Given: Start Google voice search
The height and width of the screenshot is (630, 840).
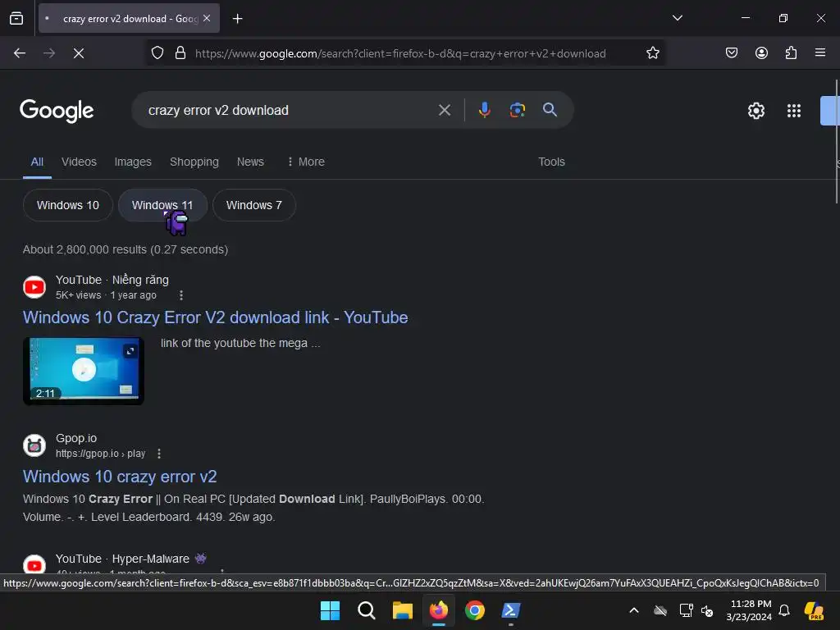Looking at the screenshot, I should click(x=484, y=111).
